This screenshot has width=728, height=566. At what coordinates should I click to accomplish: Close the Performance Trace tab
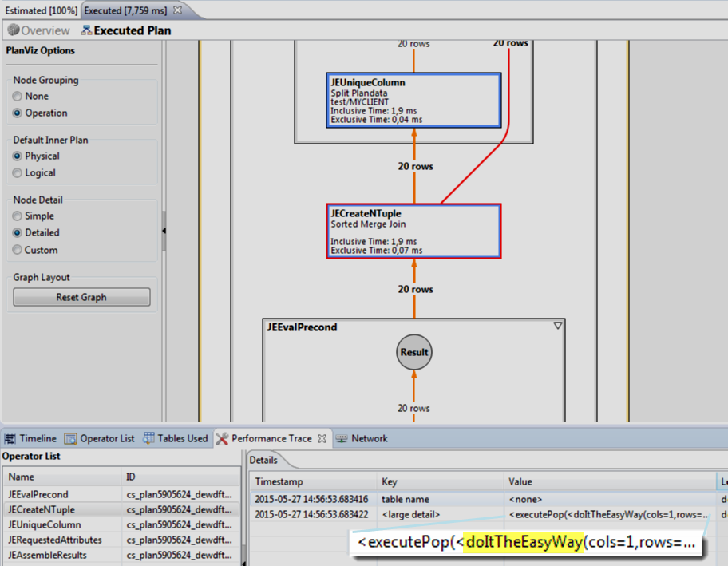[322, 439]
